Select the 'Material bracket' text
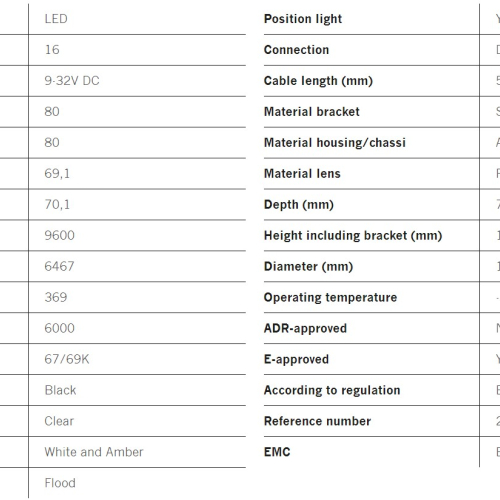 click(312, 111)
